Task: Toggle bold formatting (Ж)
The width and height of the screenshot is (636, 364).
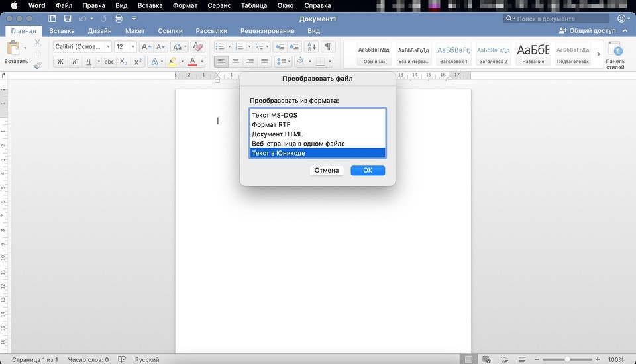Action: 60,62
